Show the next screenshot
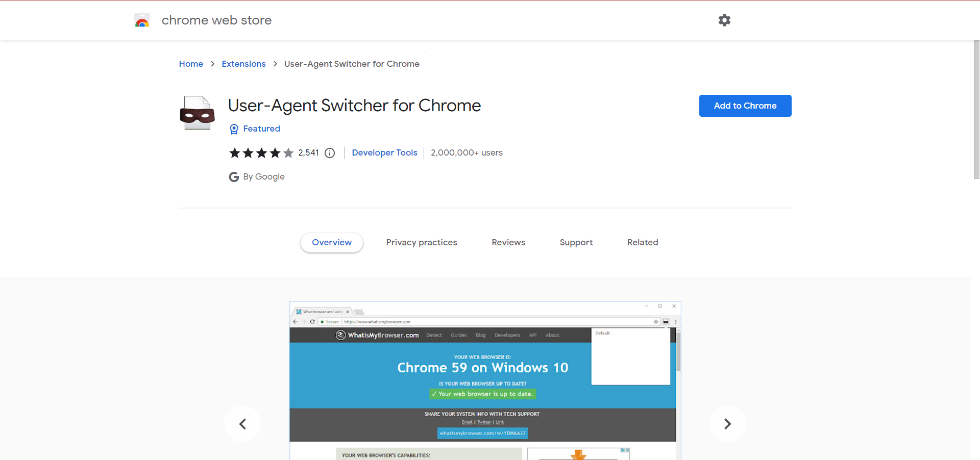This screenshot has width=980, height=460. [727, 424]
